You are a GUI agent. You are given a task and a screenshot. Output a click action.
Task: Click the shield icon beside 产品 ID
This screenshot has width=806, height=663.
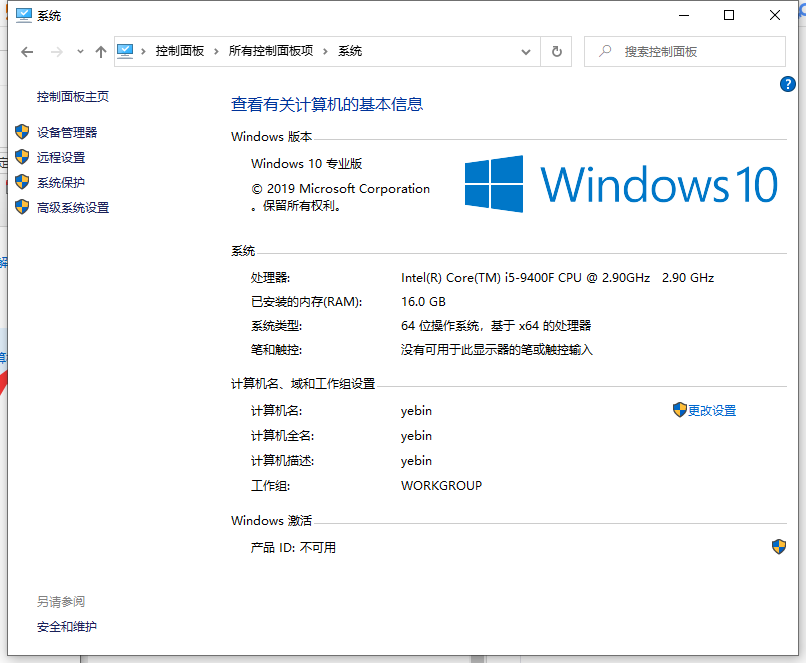(x=780, y=547)
